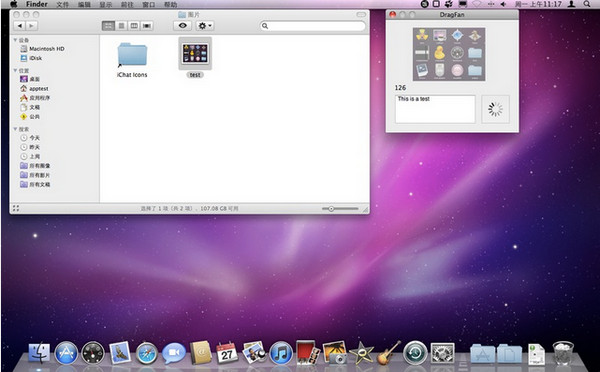Open Time Machine dock icon

click(415, 352)
